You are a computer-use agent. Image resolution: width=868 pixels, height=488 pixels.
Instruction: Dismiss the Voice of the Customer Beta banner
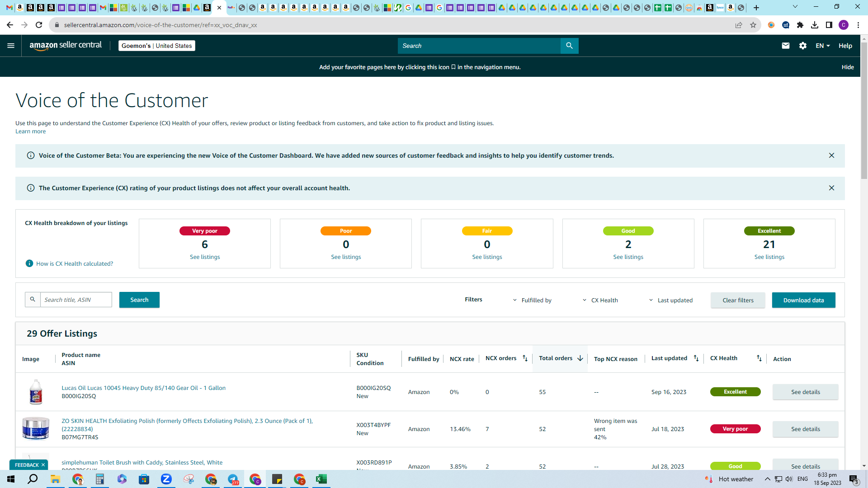click(831, 155)
